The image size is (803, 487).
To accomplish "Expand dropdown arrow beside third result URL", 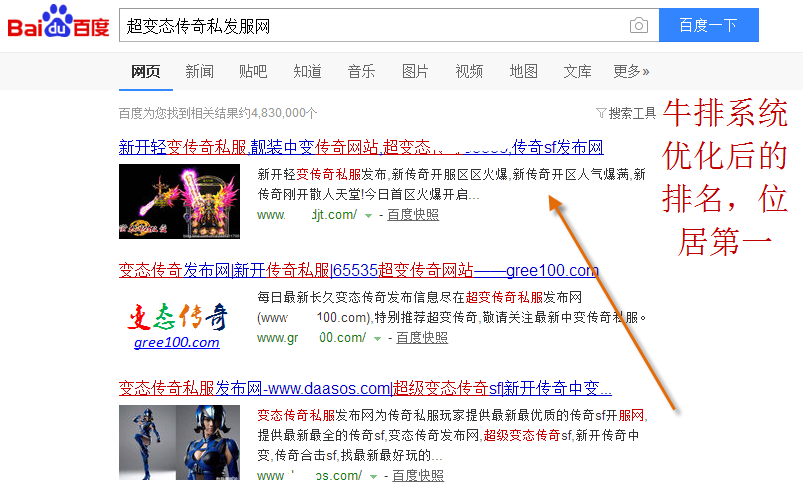I will pyautogui.click(x=373, y=477).
